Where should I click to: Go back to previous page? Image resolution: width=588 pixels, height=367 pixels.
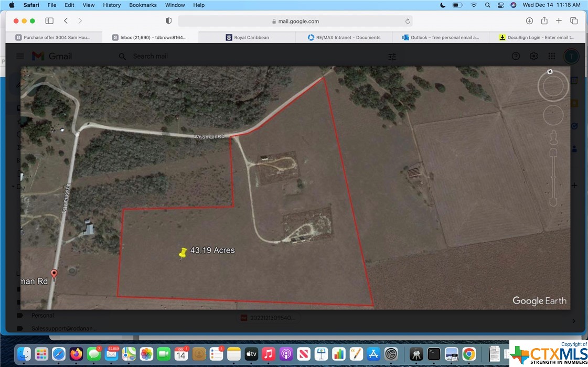point(66,21)
